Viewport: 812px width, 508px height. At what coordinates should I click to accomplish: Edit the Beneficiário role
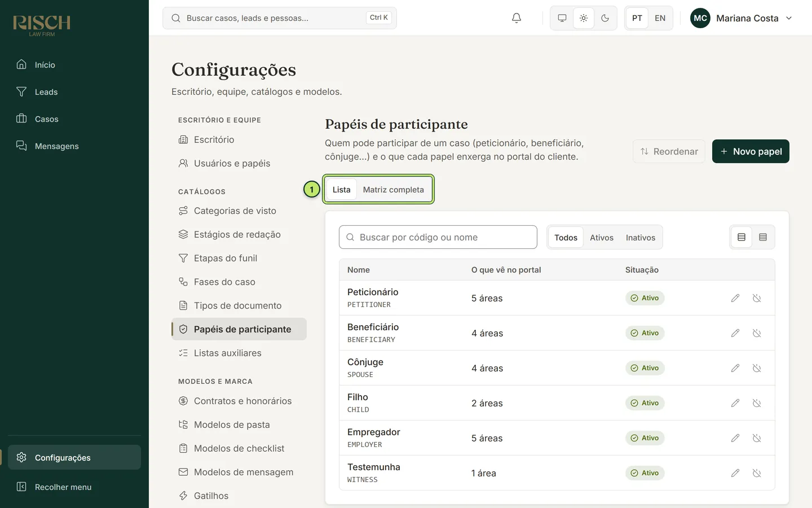pos(735,333)
